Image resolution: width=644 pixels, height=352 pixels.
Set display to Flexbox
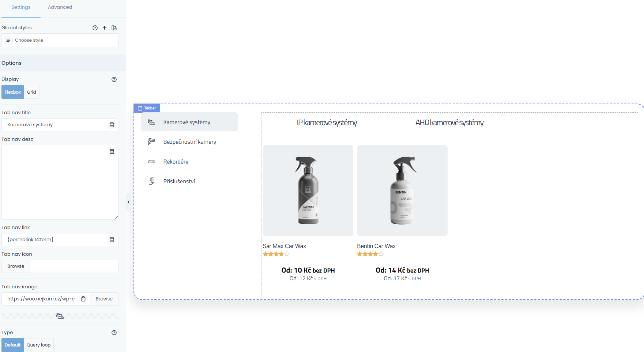[x=13, y=92]
